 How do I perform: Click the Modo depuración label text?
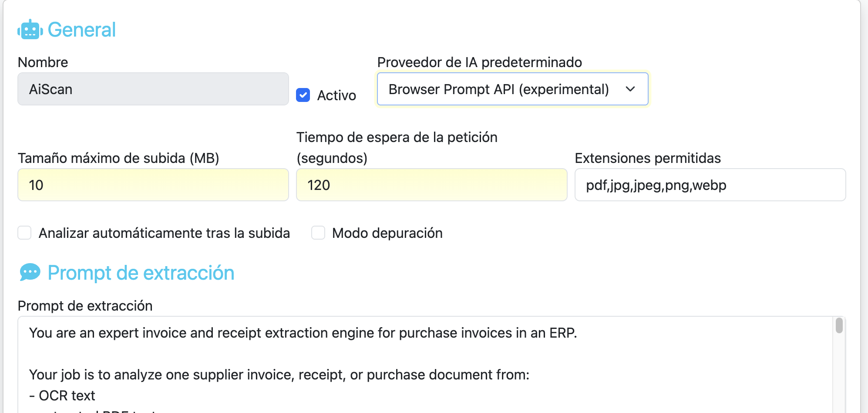(x=387, y=233)
